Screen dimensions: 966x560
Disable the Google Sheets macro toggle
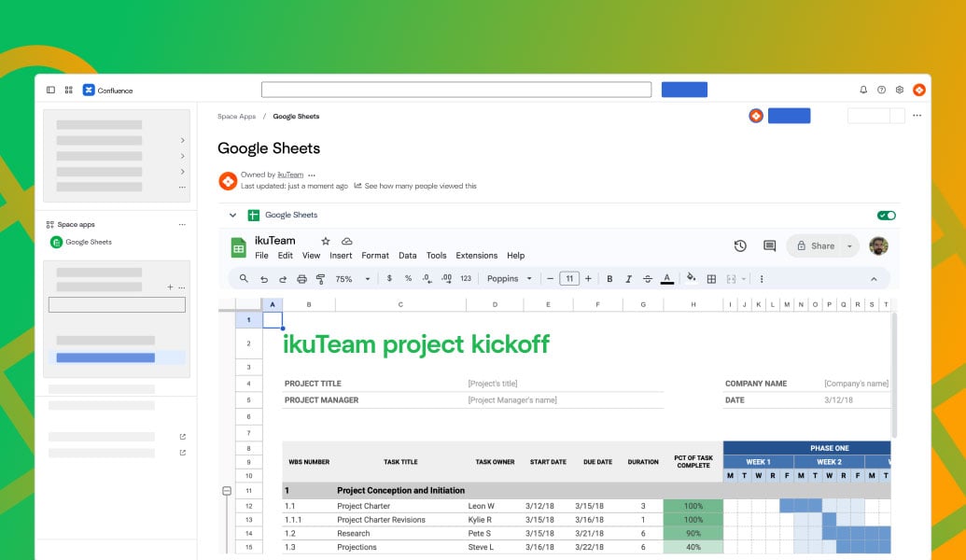[886, 215]
